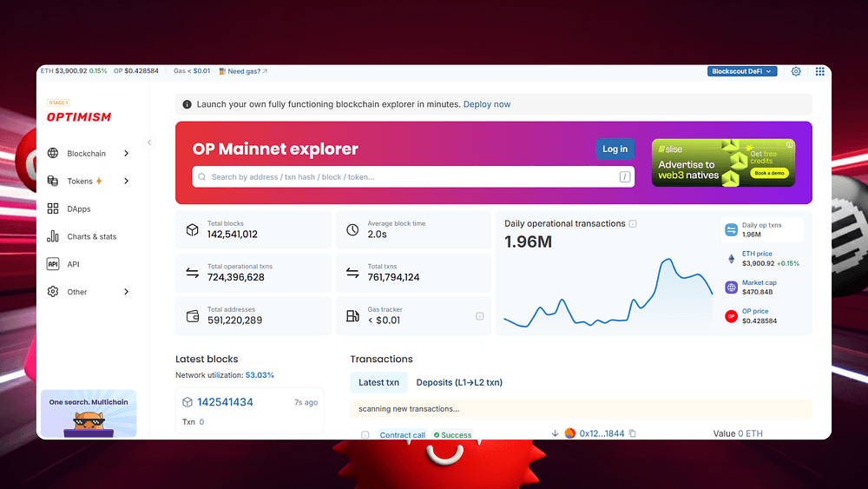Follow the Deploy now link

coord(487,104)
